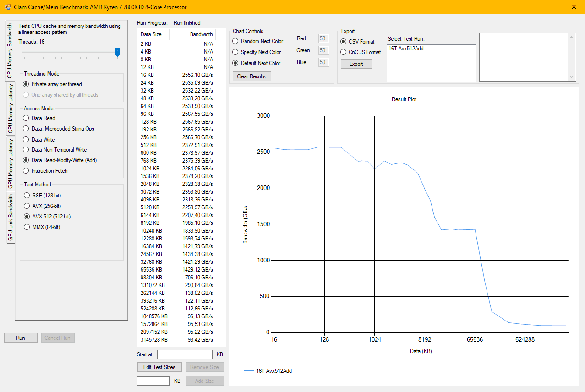Click the Run button

tap(21, 338)
